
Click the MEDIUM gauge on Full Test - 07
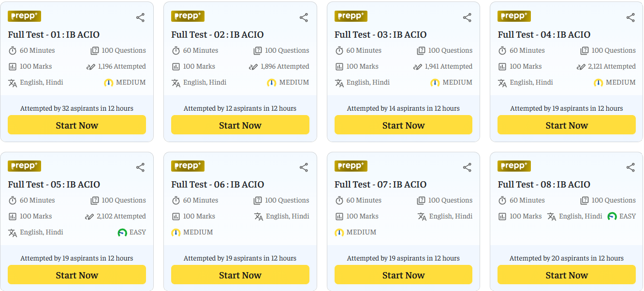click(338, 232)
